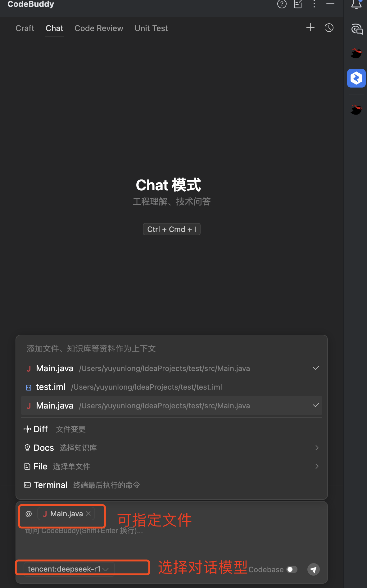This screenshot has width=367, height=588.
Task: Send message with paper plane icon
Action: click(x=313, y=569)
